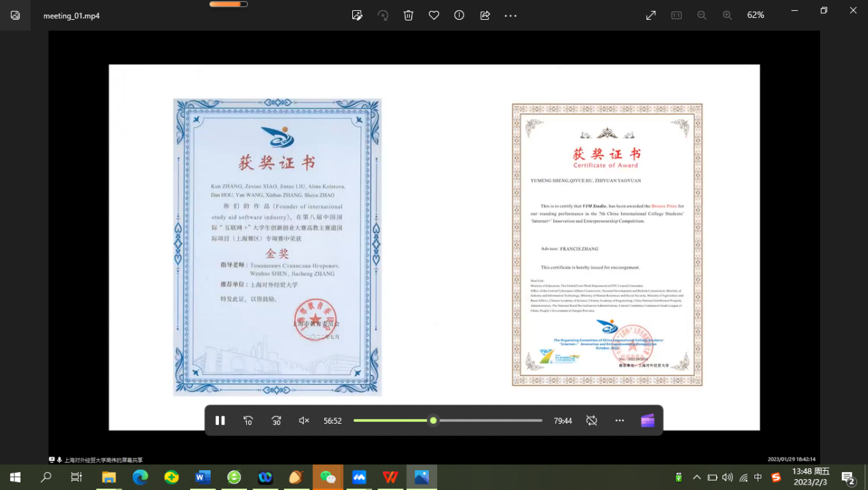Open the taskbar clock and date

pos(811,476)
